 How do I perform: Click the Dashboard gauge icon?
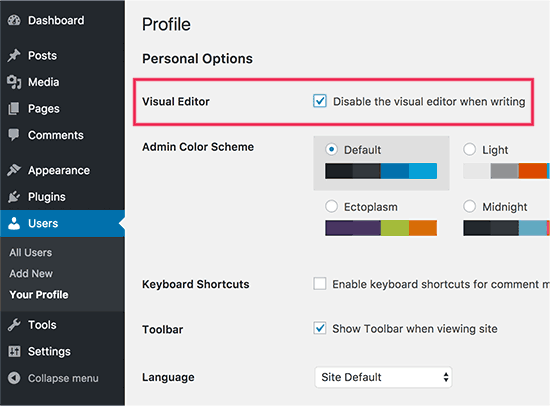14,20
